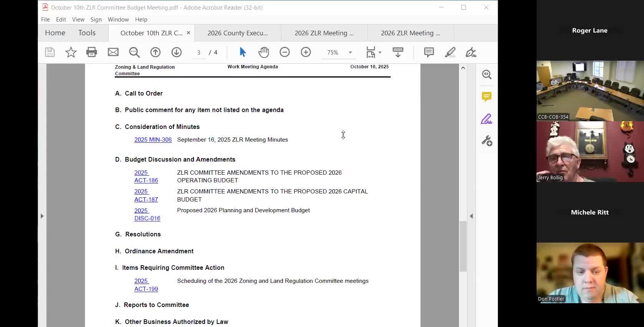Zoom out with the minus icon
The width and height of the screenshot is (644, 327).
pyautogui.click(x=284, y=52)
